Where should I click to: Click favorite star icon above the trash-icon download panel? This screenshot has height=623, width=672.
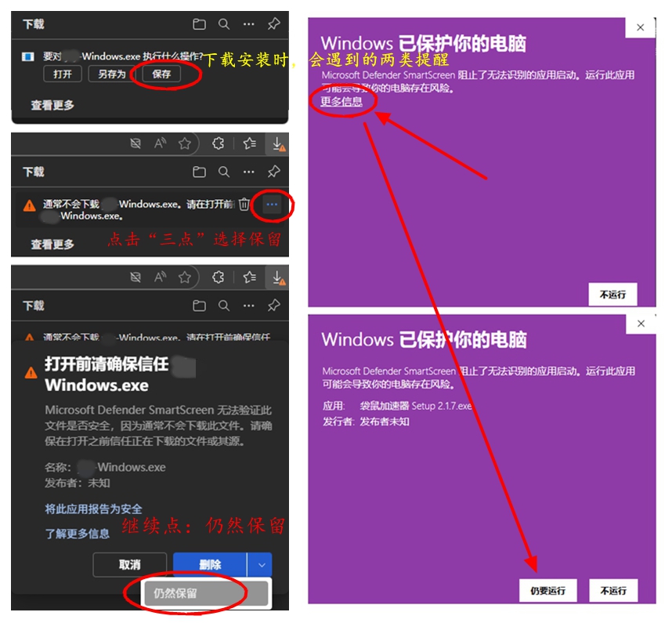coord(185,143)
